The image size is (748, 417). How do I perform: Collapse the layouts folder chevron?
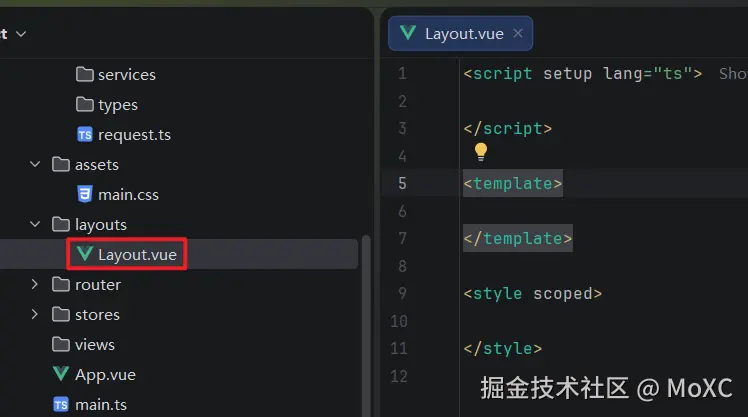(x=35, y=224)
